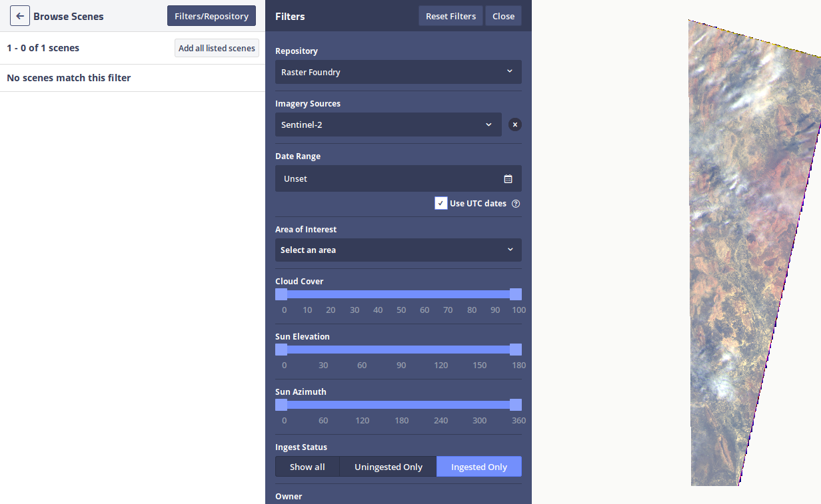Open the Imagery Sources dropdown showing Sentinel-2
Screen dimensions: 821x504
[x=389, y=125]
